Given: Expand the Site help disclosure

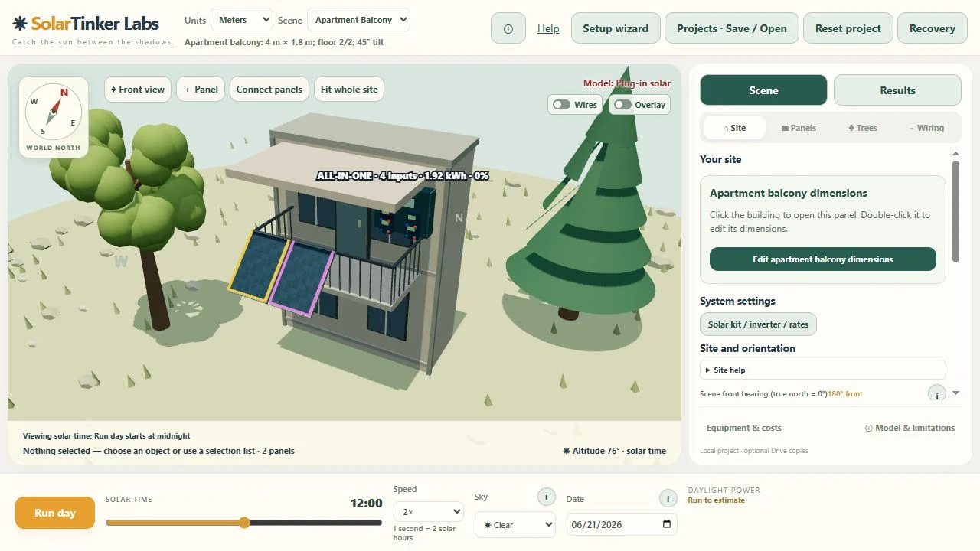Looking at the screenshot, I should pos(823,370).
